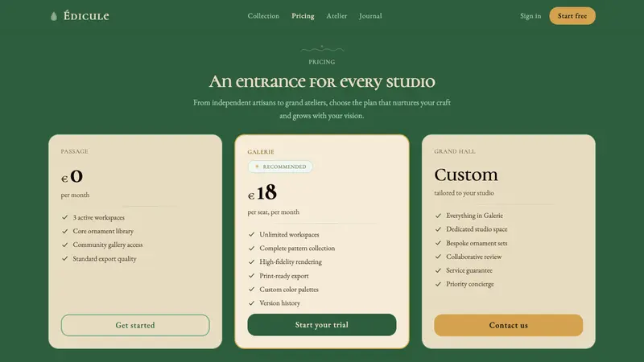Image resolution: width=644 pixels, height=362 pixels.
Task: Click the Recommended badge on Galerie
Action: click(x=280, y=167)
